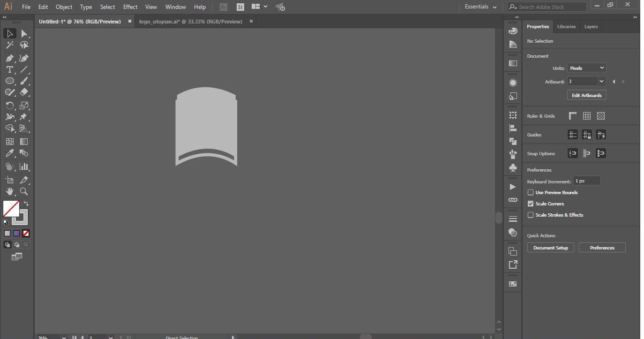Open the Links panel chain icon
644x339 pixels.
pyautogui.click(x=513, y=200)
